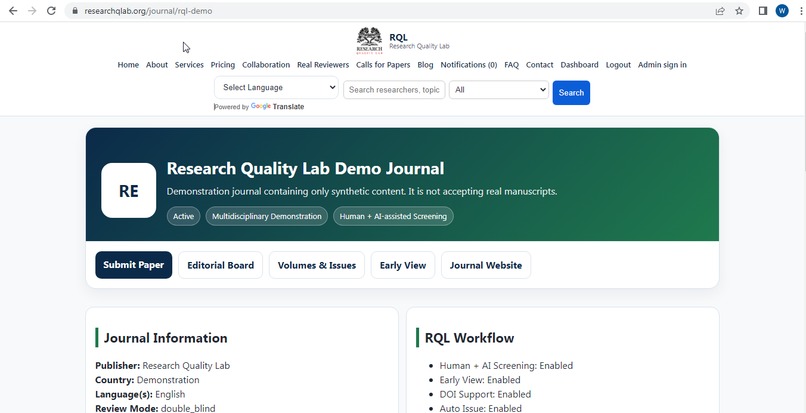Click Auto Issue: Enabled item

[480, 408]
